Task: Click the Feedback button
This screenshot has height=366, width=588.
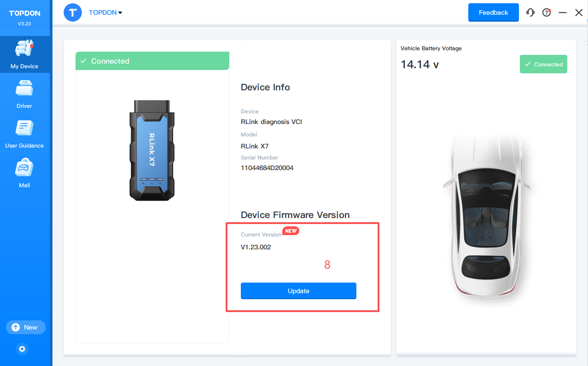Action: [493, 12]
